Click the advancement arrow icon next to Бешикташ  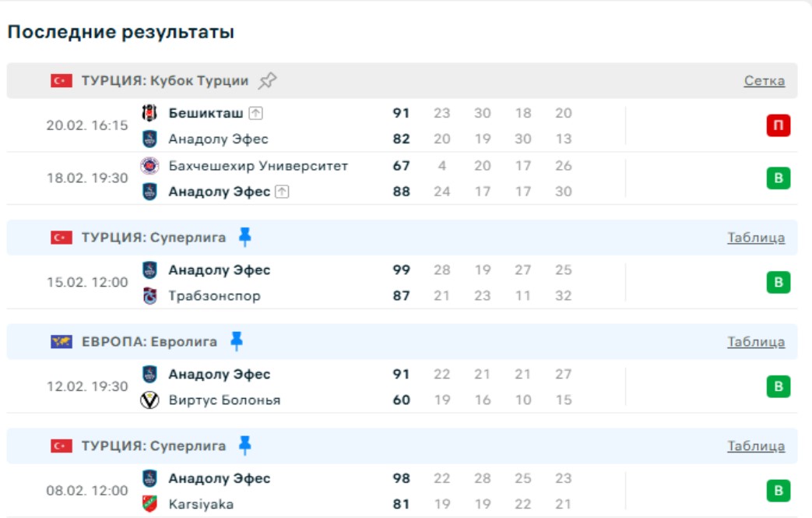(x=255, y=113)
